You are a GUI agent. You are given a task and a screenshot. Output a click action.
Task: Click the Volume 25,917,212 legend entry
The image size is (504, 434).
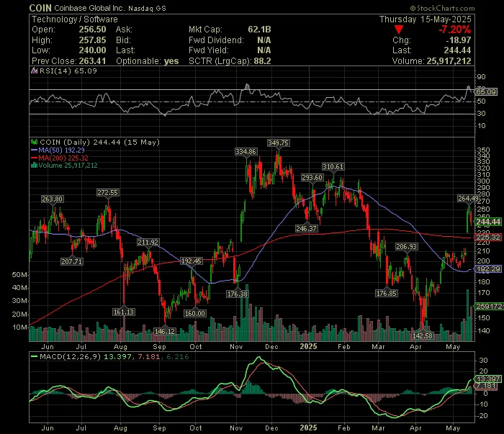click(64, 166)
